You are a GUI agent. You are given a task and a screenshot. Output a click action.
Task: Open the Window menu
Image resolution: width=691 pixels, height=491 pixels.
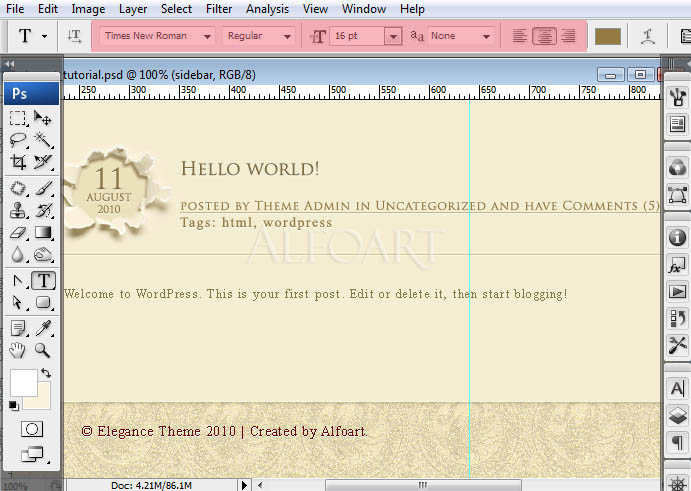(x=364, y=9)
